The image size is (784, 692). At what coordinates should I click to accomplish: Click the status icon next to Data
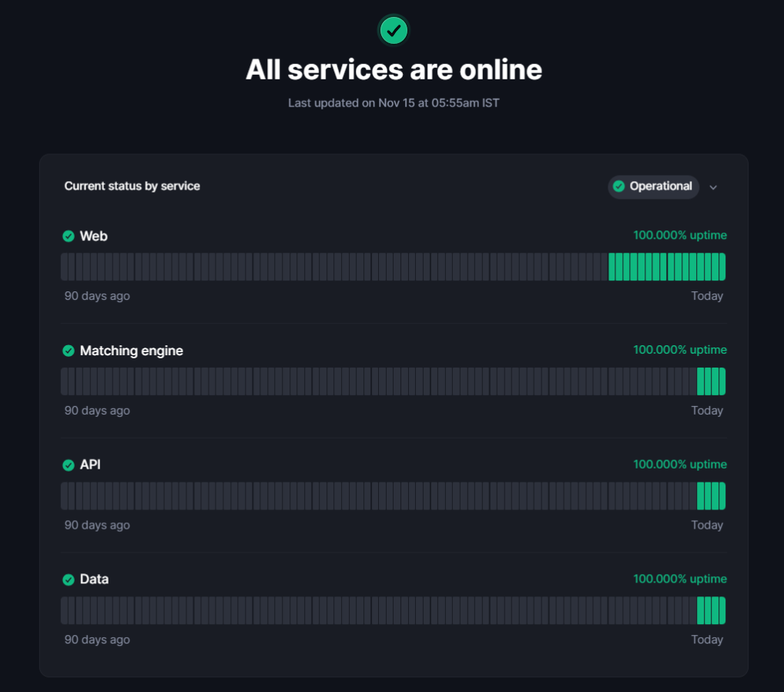pos(69,579)
